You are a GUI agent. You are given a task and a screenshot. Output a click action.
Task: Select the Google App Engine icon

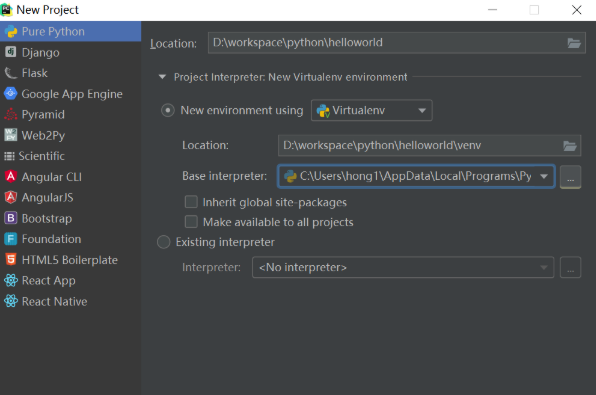point(11,94)
